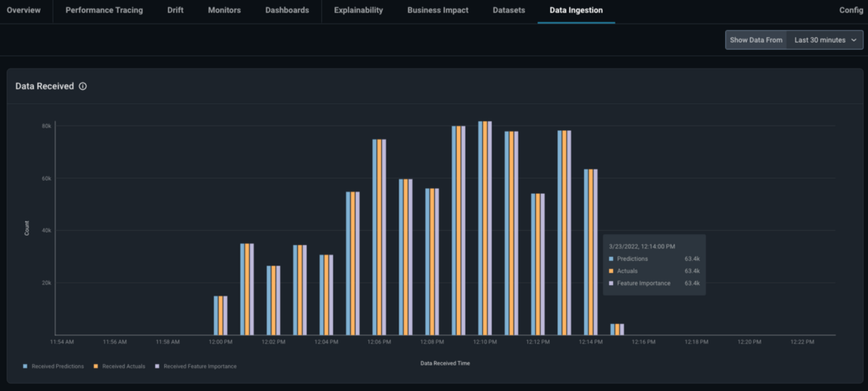The height and width of the screenshot is (391, 868).
Task: Toggle Received Feature Importance legend swatch
Action: (x=157, y=367)
